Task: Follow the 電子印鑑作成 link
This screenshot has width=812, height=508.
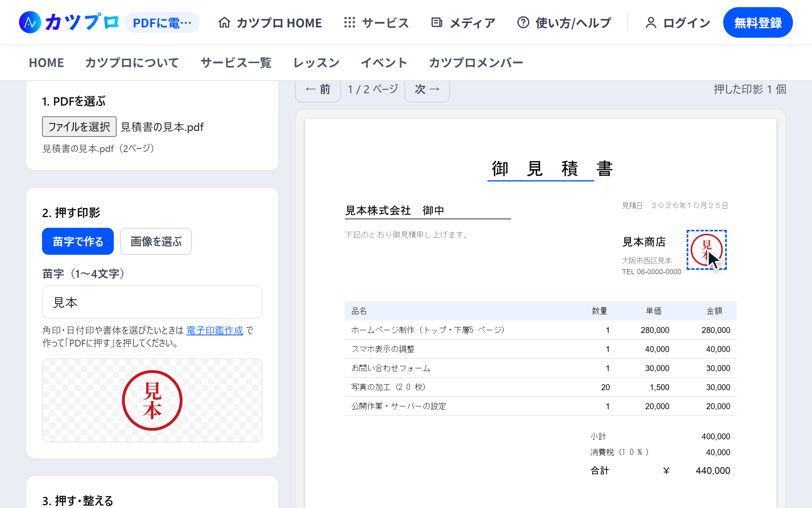Action: [x=214, y=330]
